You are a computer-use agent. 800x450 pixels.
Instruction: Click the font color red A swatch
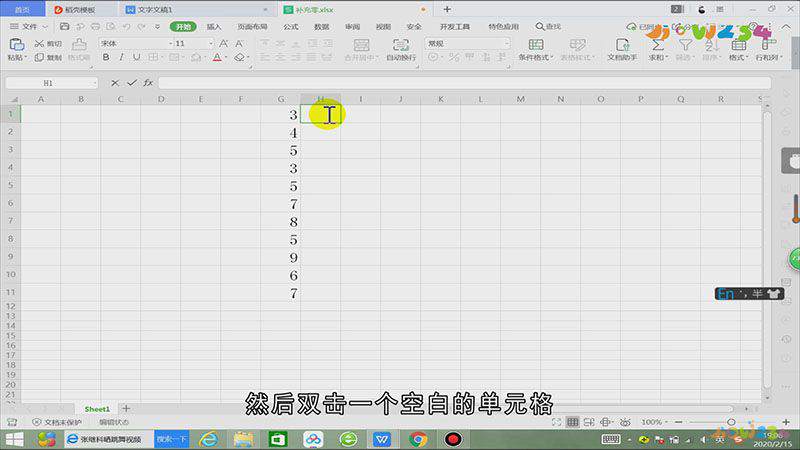click(x=217, y=58)
